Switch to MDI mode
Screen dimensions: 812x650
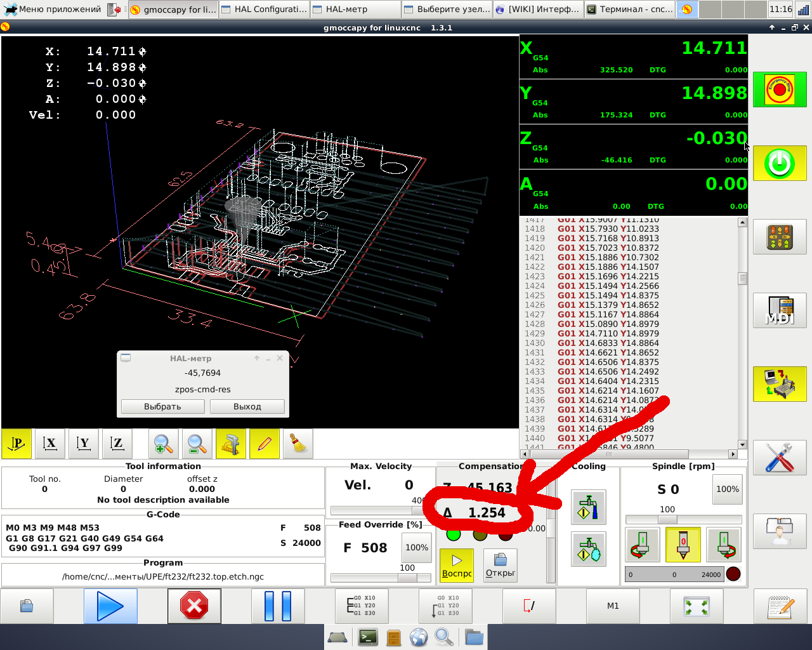tap(780, 310)
